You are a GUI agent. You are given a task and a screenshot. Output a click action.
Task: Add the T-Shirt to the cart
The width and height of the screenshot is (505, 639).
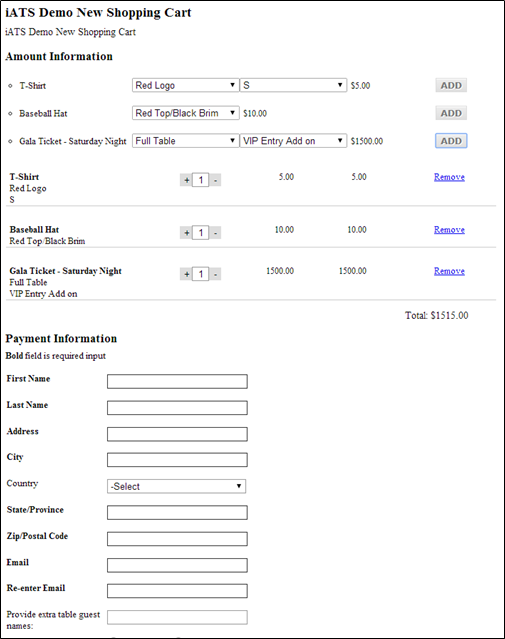pos(451,85)
